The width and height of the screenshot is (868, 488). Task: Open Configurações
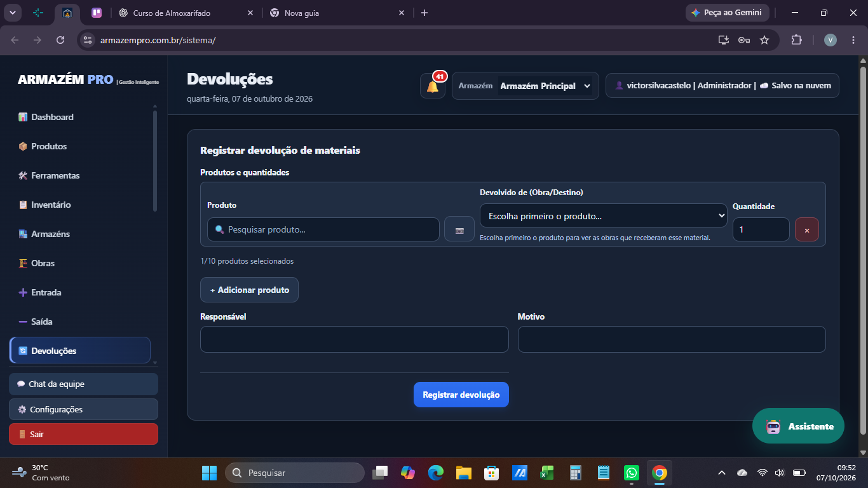coord(83,409)
